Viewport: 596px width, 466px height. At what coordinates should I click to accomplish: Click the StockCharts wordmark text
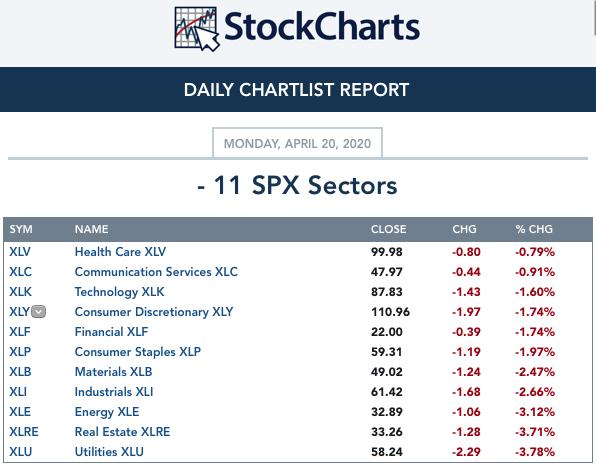pyautogui.click(x=322, y=26)
